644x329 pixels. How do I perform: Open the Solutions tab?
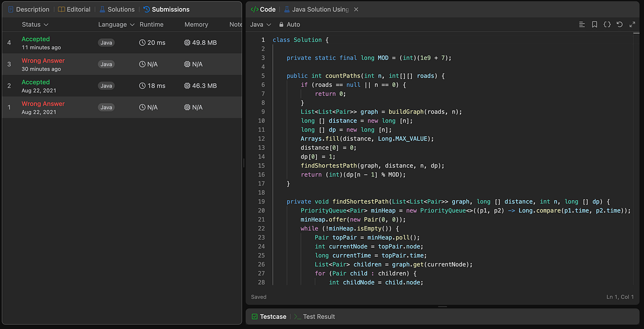click(x=117, y=10)
